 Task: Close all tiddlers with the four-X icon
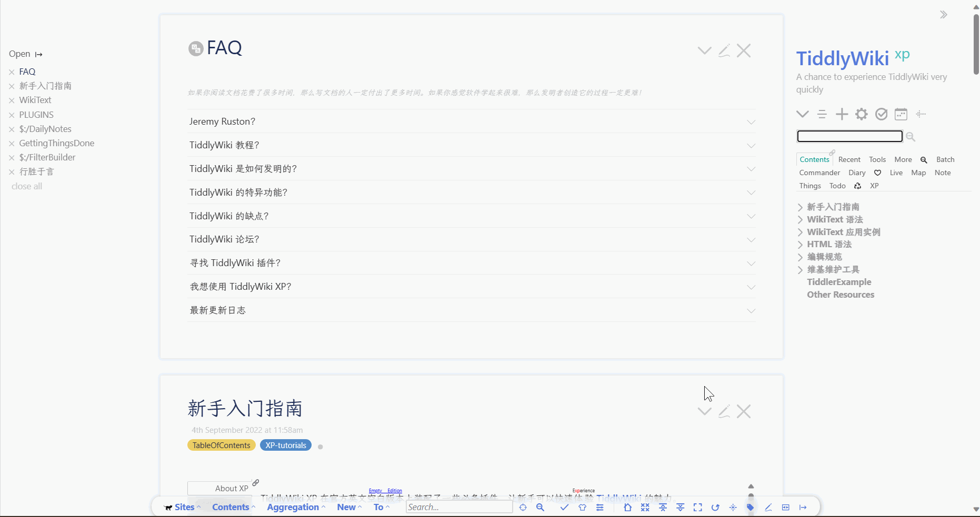(645, 508)
